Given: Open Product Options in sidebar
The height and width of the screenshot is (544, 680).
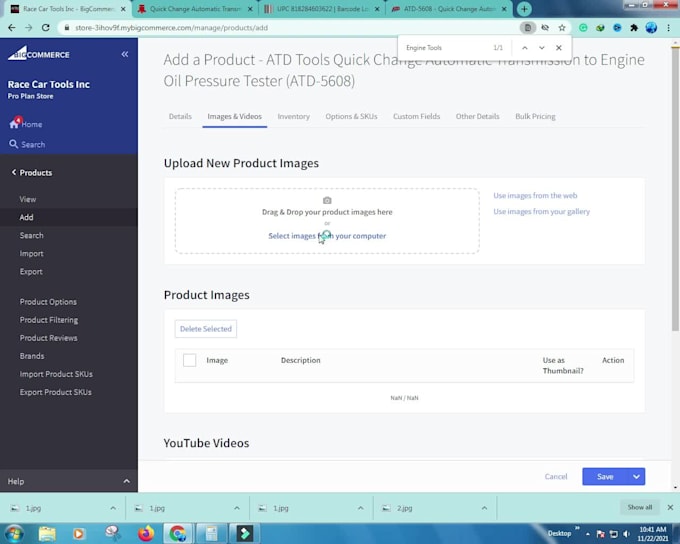Looking at the screenshot, I should (x=48, y=302).
